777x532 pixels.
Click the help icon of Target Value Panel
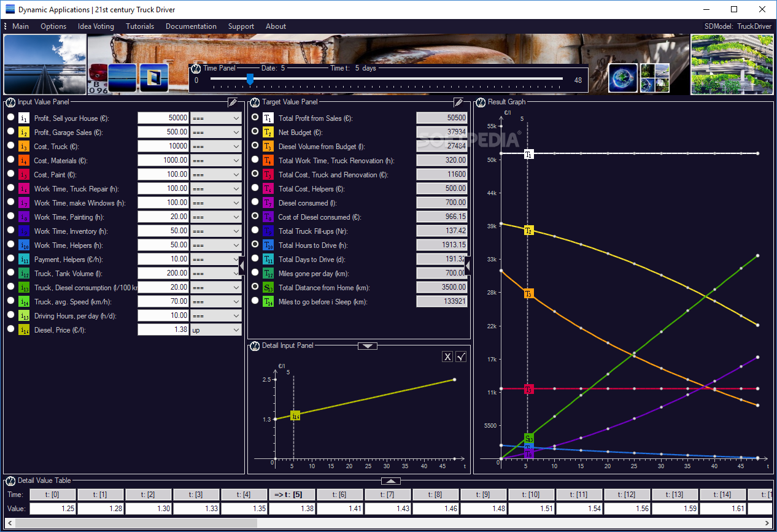(255, 102)
